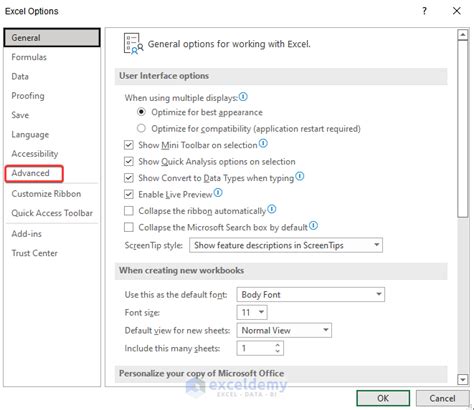Click info icon beside Enable Live Preview
The width and height of the screenshot is (474, 410).
click(218, 193)
